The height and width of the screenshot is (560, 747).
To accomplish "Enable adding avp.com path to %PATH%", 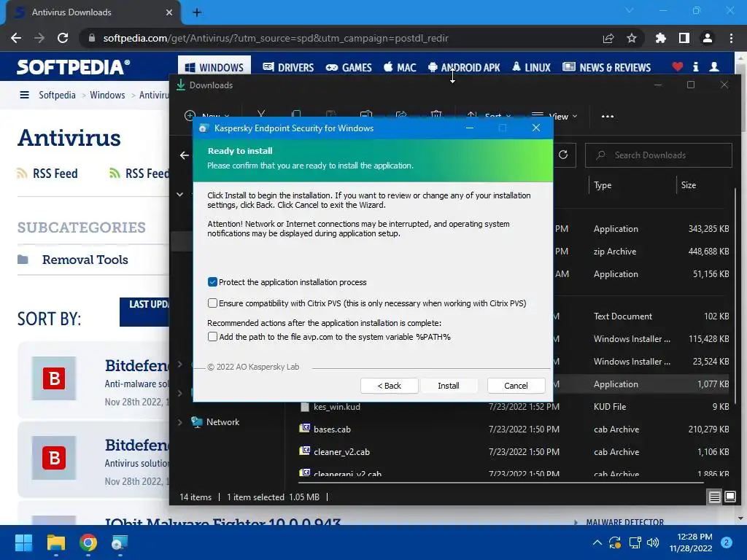I will pyautogui.click(x=212, y=337).
